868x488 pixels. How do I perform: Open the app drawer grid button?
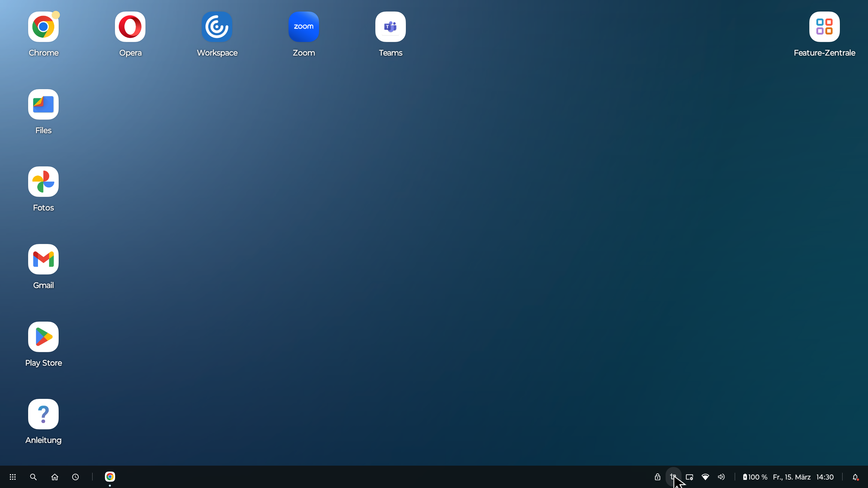tap(13, 477)
